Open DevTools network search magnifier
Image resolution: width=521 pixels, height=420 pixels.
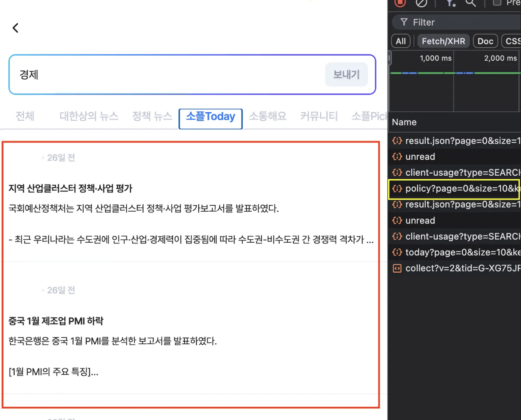471,3
